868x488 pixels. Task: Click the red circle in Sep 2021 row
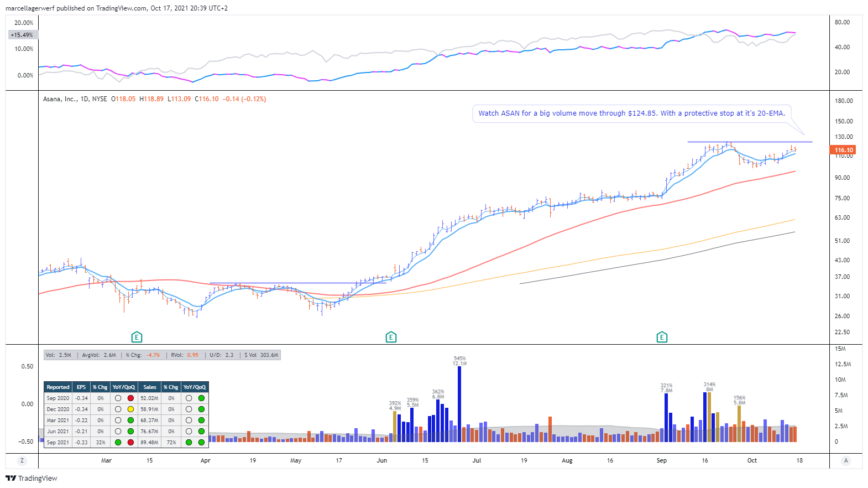click(130, 443)
